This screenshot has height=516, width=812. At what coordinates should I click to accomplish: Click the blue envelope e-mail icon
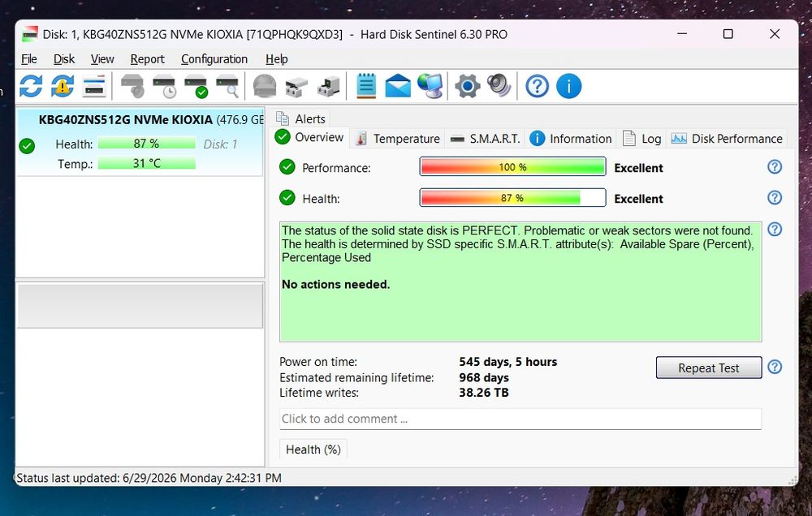pos(398,86)
